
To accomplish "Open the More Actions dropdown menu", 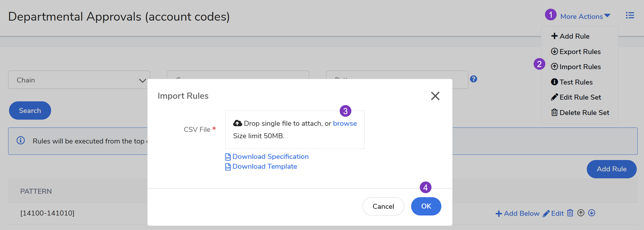I will [x=585, y=17].
